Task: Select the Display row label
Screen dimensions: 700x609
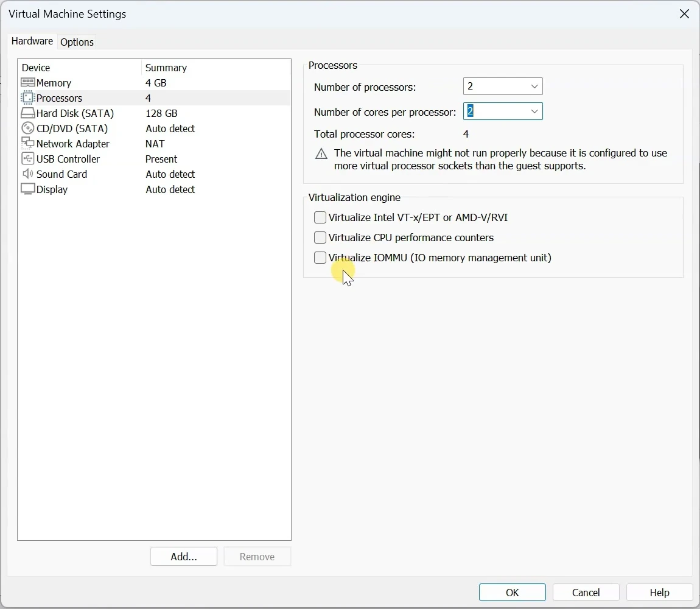Action: (x=52, y=189)
